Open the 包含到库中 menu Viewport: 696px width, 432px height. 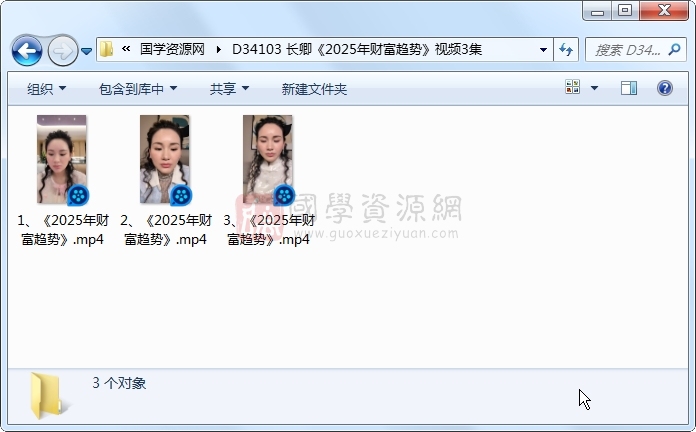click(138, 89)
